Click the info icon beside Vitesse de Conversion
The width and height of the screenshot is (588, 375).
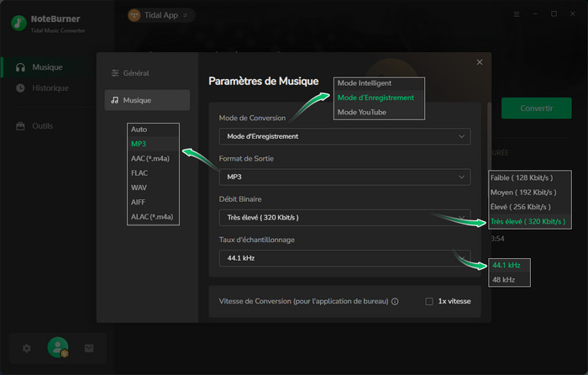click(395, 301)
